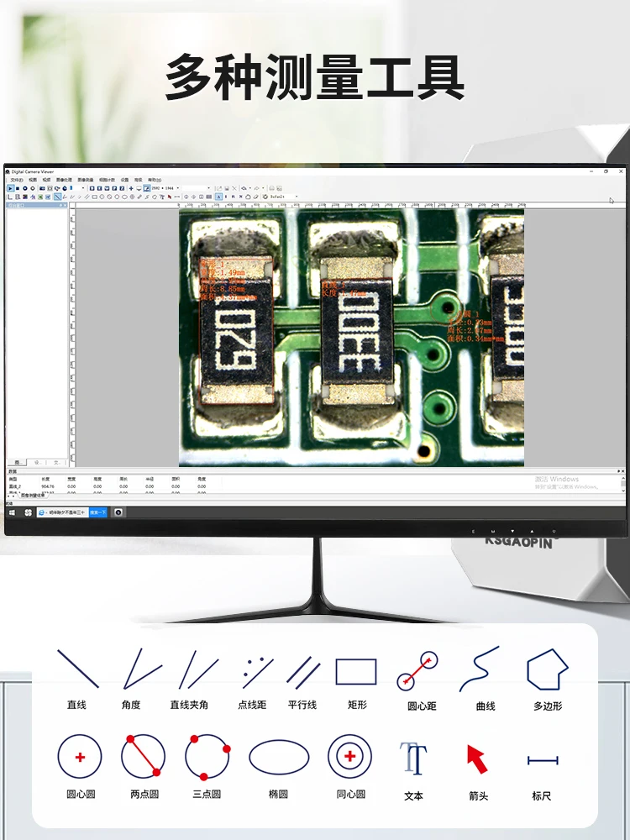Click the 904.76 length value cell
The image size is (630, 840).
pyautogui.click(x=47, y=486)
